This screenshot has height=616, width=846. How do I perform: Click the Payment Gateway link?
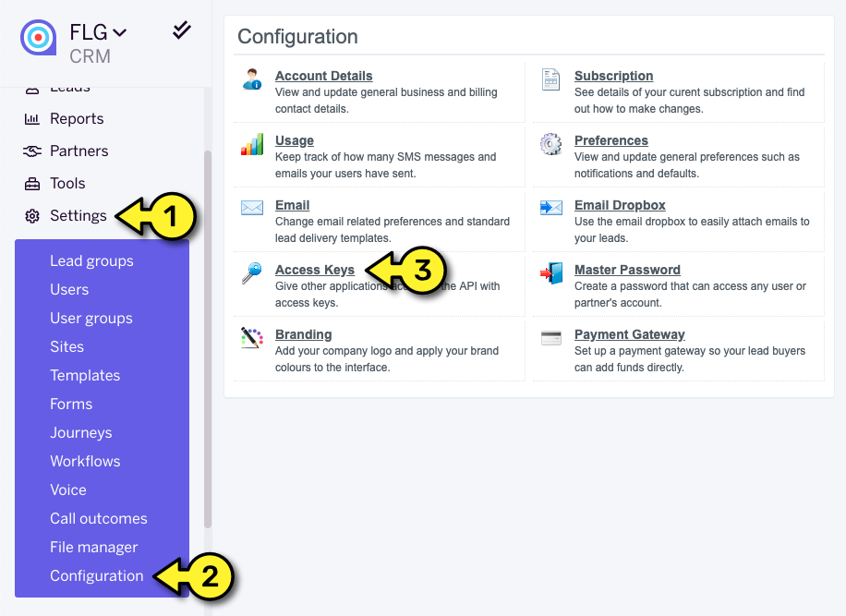point(630,334)
